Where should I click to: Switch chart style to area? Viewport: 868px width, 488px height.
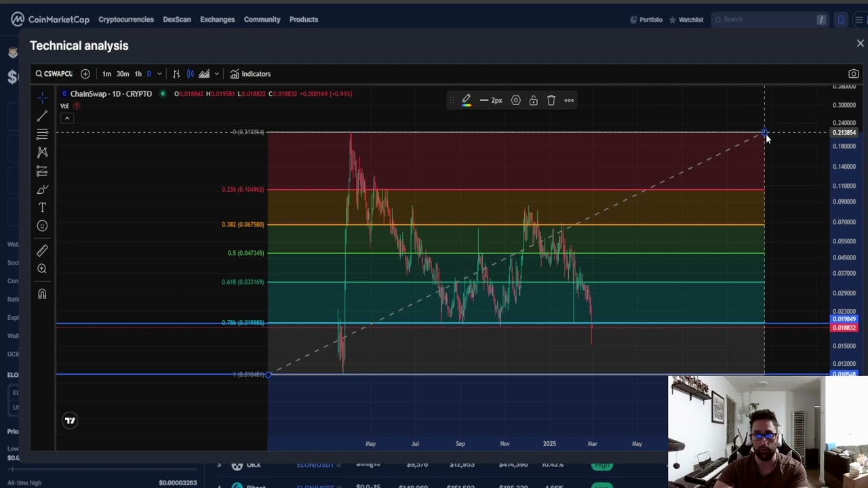204,74
